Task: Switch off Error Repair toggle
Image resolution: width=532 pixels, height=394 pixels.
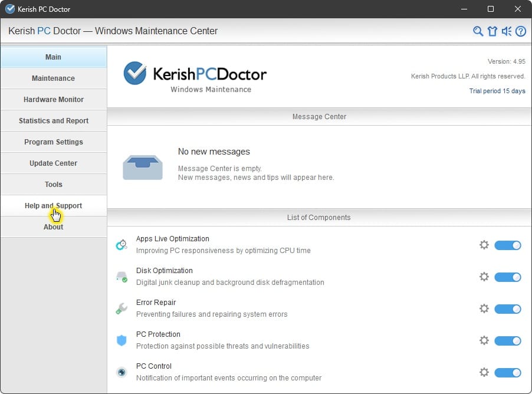Action: coord(508,309)
